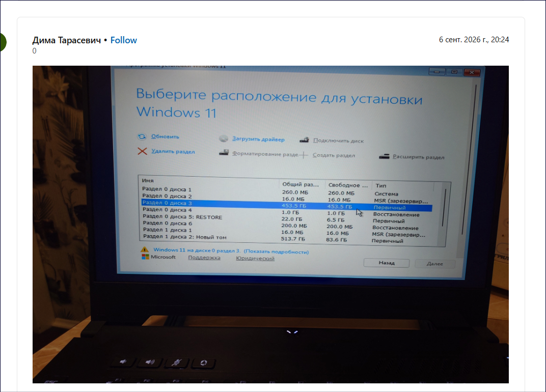This screenshot has height=392, width=546.
Task: Click the Тип column header
Action: (381, 185)
